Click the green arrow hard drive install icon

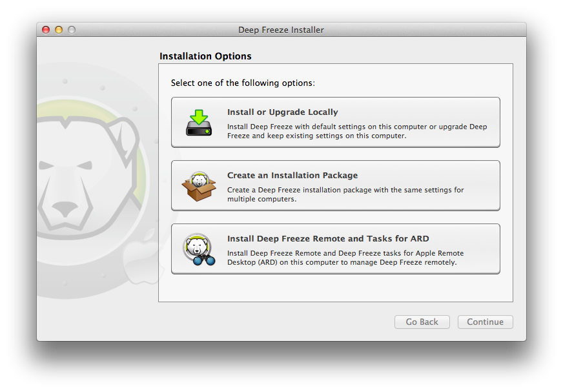[199, 123]
